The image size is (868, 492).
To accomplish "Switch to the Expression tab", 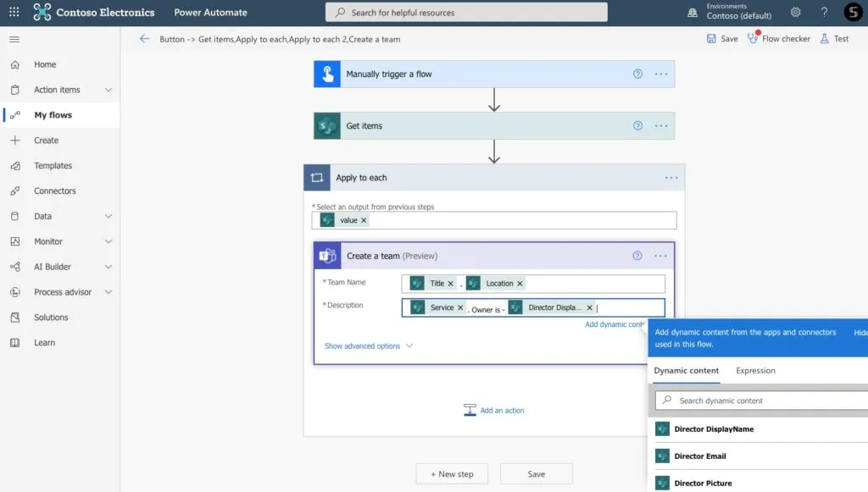I will pos(755,370).
